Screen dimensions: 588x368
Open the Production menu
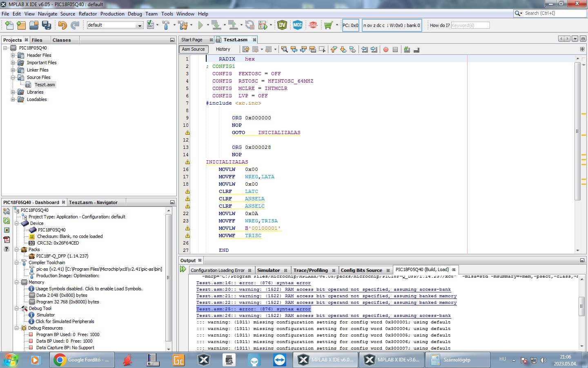tap(112, 13)
